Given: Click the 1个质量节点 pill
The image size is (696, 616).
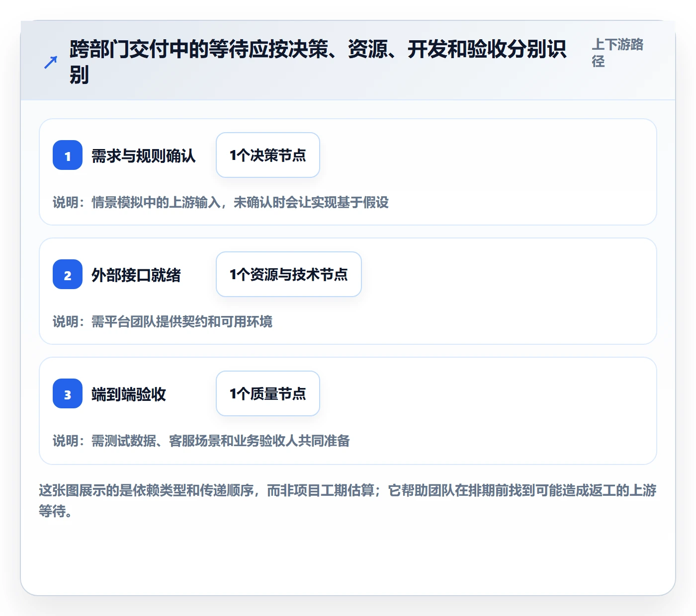Looking at the screenshot, I should click(x=268, y=393).
